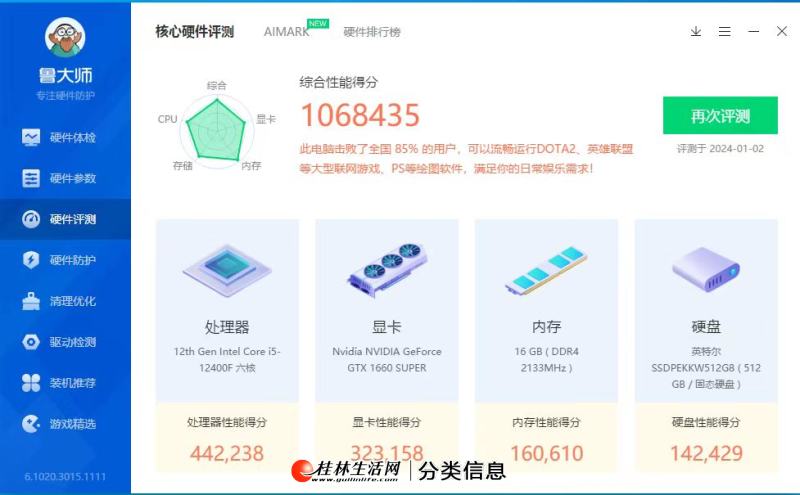This screenshot has height=495, width=800.
Task: Click the memory stick icon
Action: pos(546,270)
